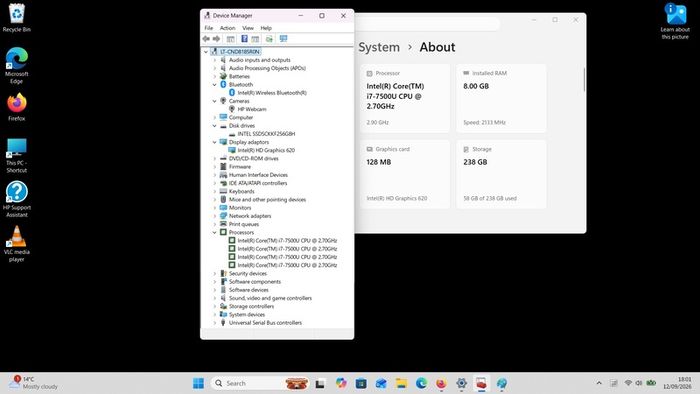Open the Recycle Bin desktop icon
The height and width of the screenshot is (394, 700).
click(x=17, y=18)
